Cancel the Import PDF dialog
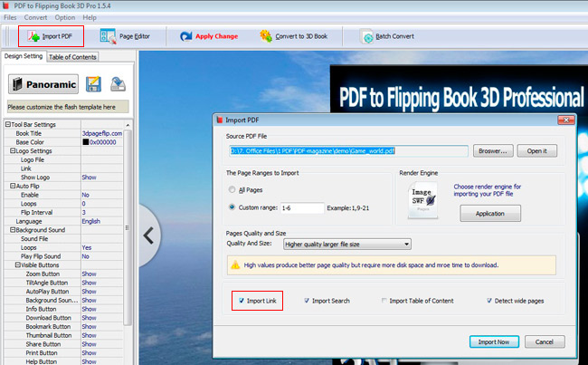 point(544,341)
